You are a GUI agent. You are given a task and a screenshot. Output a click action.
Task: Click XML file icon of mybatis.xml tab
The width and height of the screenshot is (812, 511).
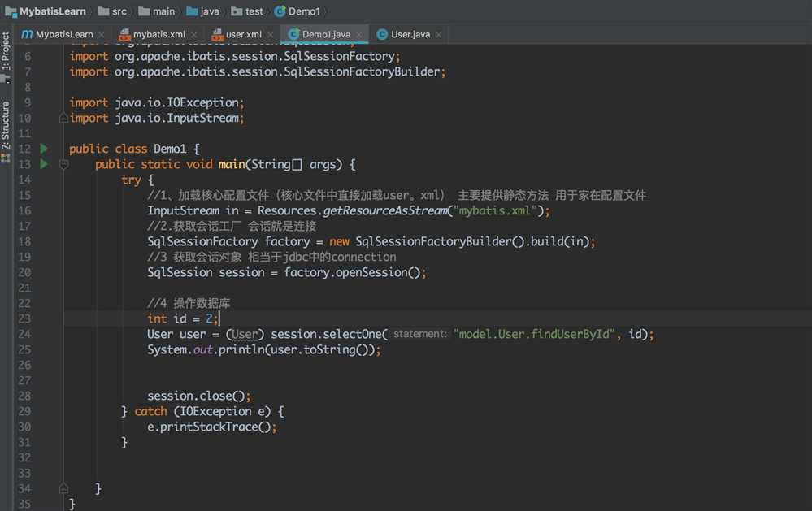124,34
